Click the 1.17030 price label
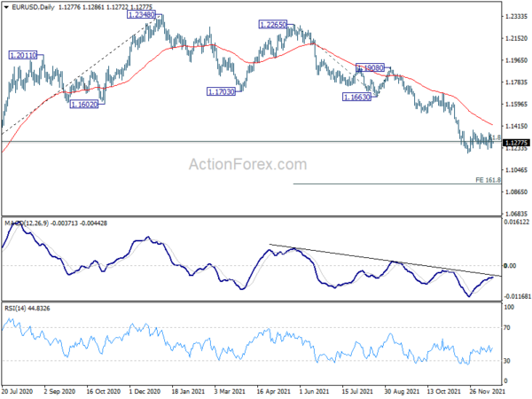This screenshot has width=532, height=399. pyautogui.click(x=221, y=91)
